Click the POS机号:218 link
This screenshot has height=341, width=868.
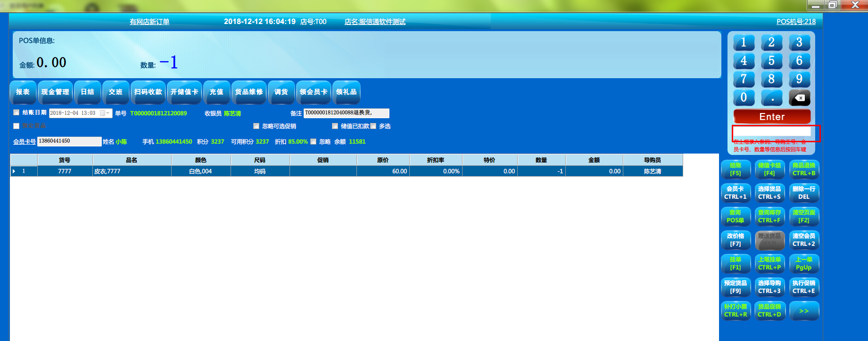(796, 22)
